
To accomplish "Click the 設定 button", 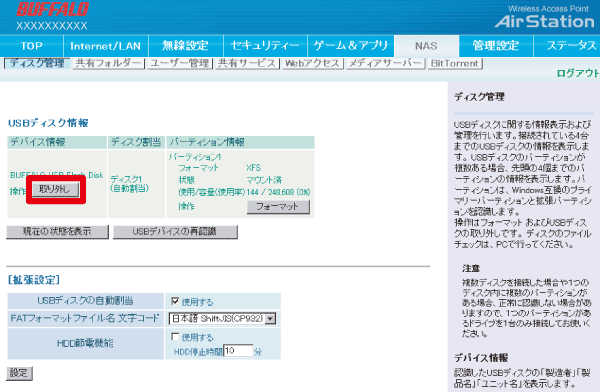I will coord(19,373).
